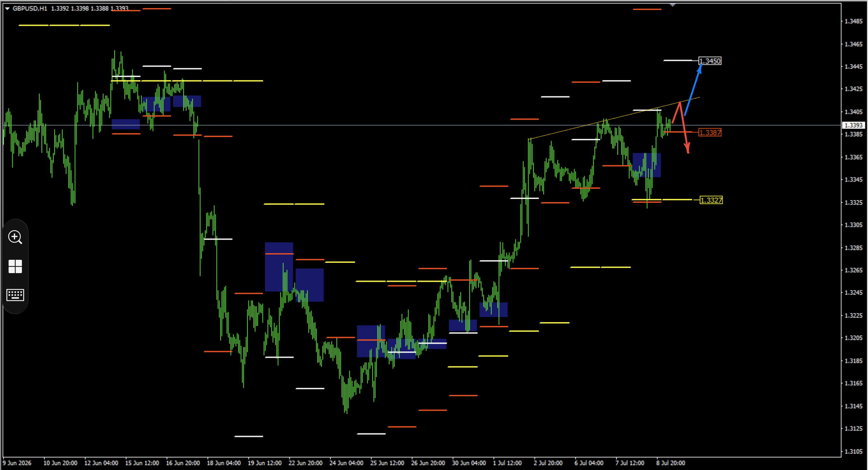Select the red 1.3387 price label
The width and height of the screenshot is (868, 470).
[x=710, y=132]
